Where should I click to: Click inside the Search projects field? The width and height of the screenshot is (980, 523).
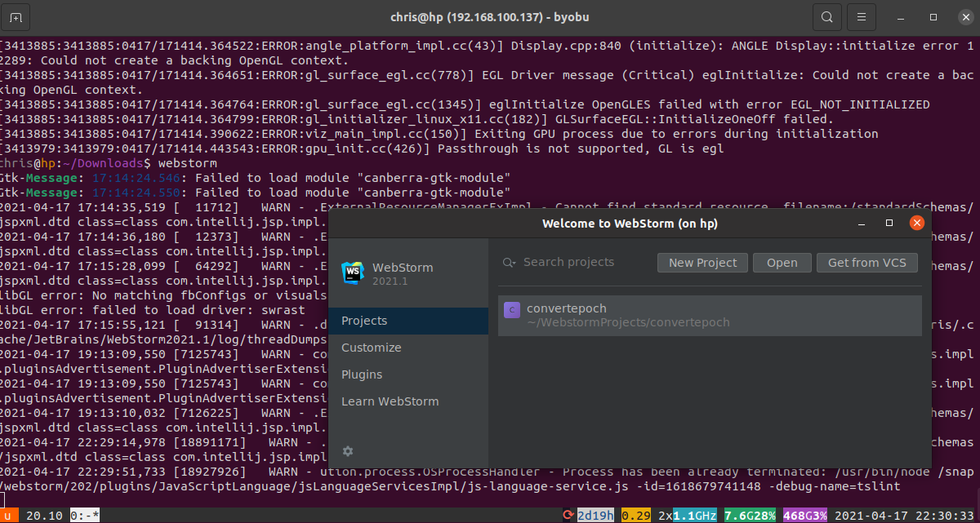pos(572,262)
